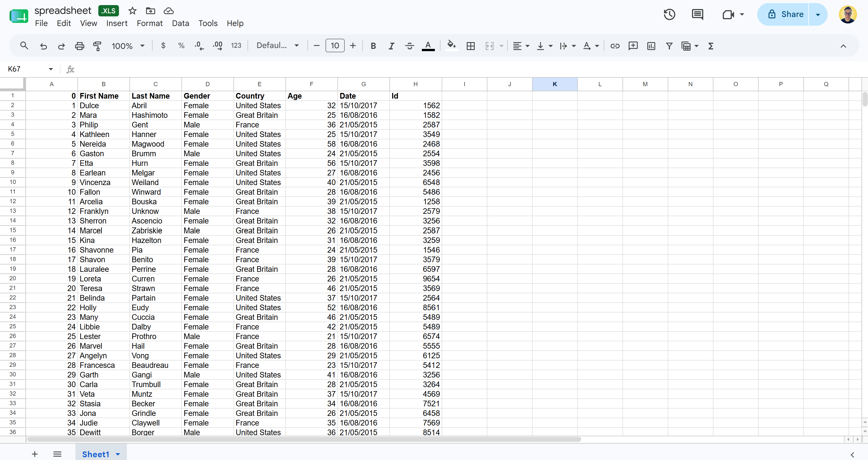This screenshot has height=460, width=868.
Task: Open more number formats (123)
Action: (236, 45)
